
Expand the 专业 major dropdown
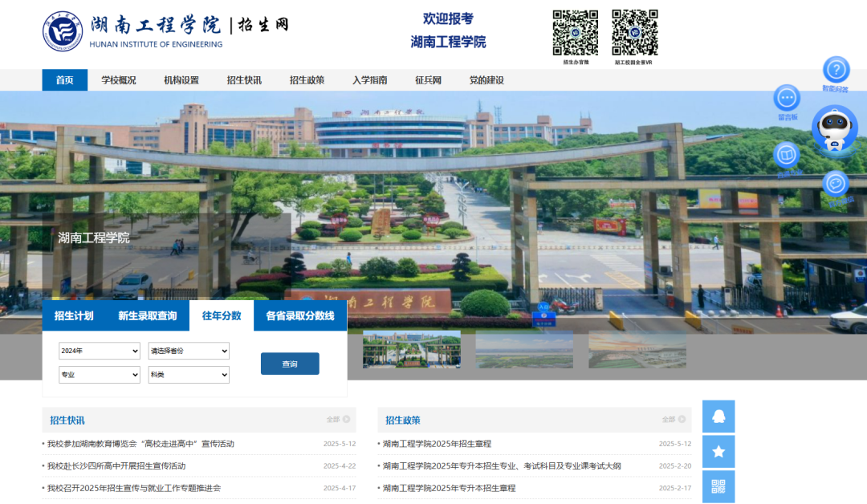(100, 375)
